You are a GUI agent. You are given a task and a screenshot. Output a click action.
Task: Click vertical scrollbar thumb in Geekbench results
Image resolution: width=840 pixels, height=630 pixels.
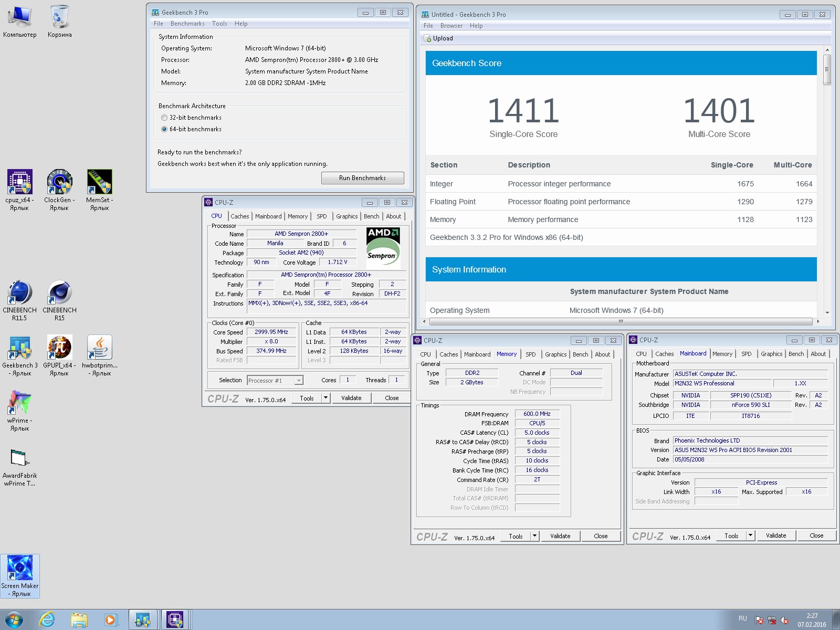tap(827, 69)
